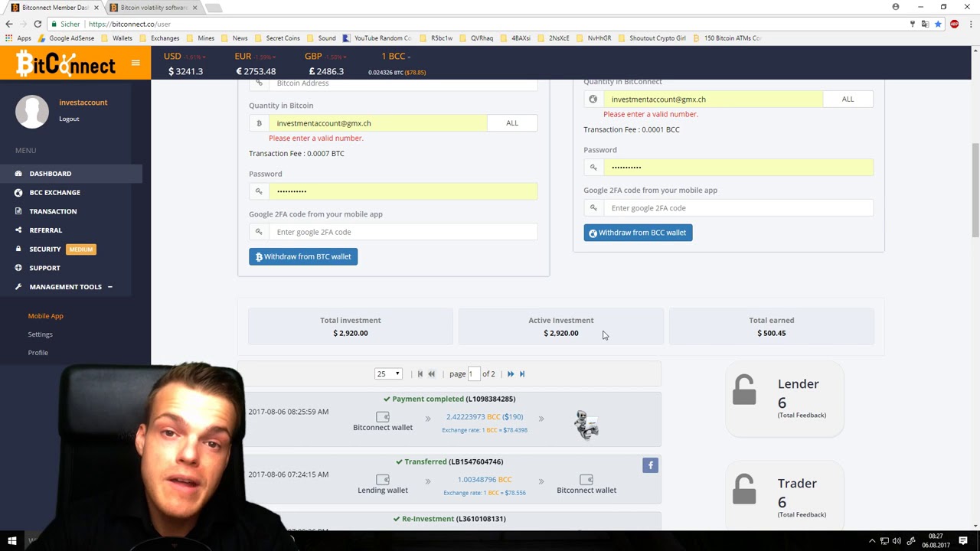Viewport: 980px width, 551px height.
Task: Click ALL button for Bitcoin quantity
Action: (512, 123)
